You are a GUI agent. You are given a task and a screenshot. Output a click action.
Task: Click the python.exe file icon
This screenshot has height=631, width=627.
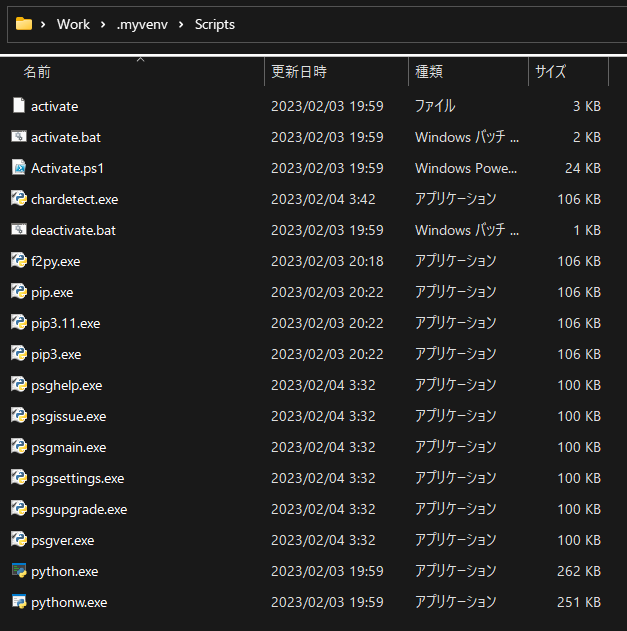[x=18, y=571]
